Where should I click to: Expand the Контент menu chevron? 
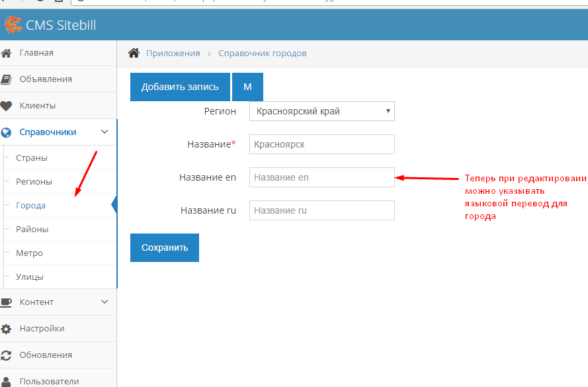click(105, 302)
